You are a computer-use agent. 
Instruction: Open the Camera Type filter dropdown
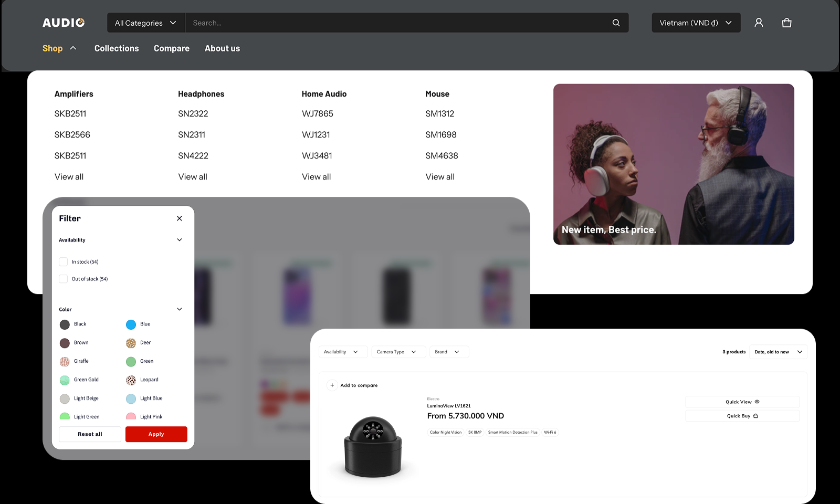(396, 352)
